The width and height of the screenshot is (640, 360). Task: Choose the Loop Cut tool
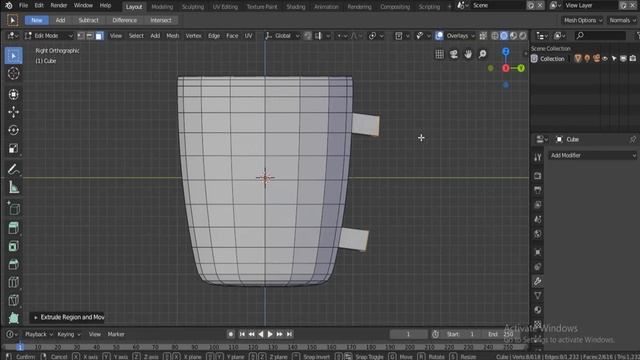[x=13, y=282]
